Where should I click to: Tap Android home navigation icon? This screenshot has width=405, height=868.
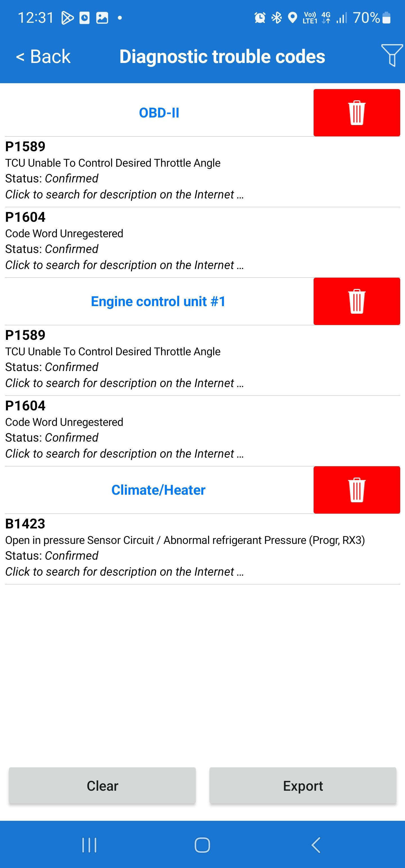[202, 845]
